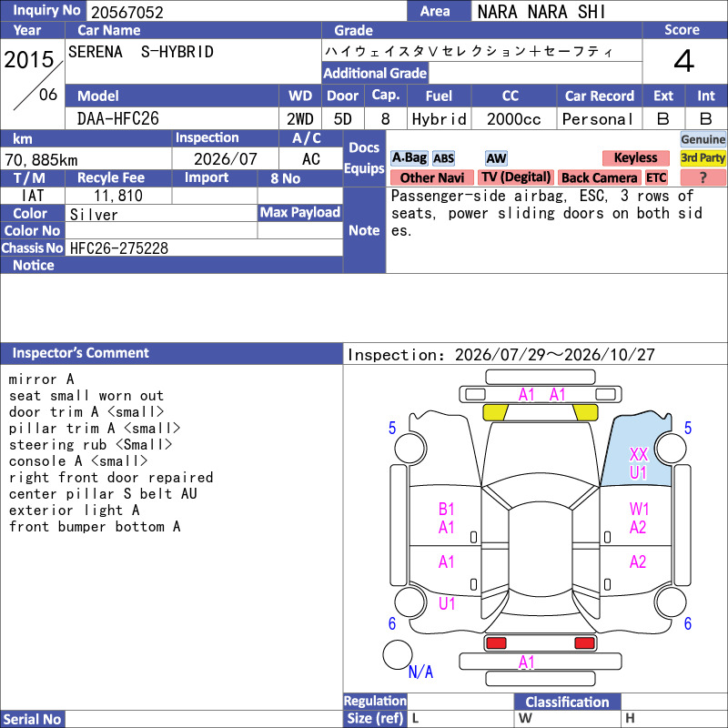The height and width of the screenshot is (728, 728).
Task: Click the red left tail light
Action: pos(496,643)
